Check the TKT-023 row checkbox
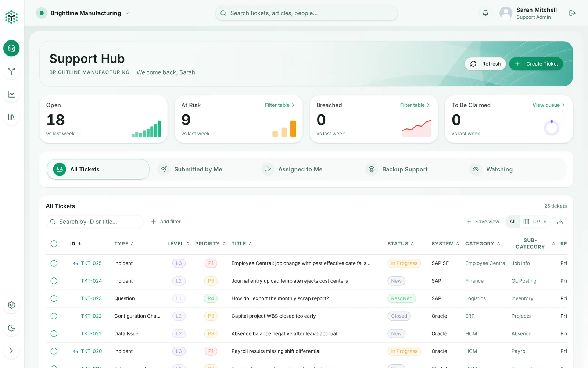Screen dimensions: 588x368 pyautogui.click(x=54, y=298)
